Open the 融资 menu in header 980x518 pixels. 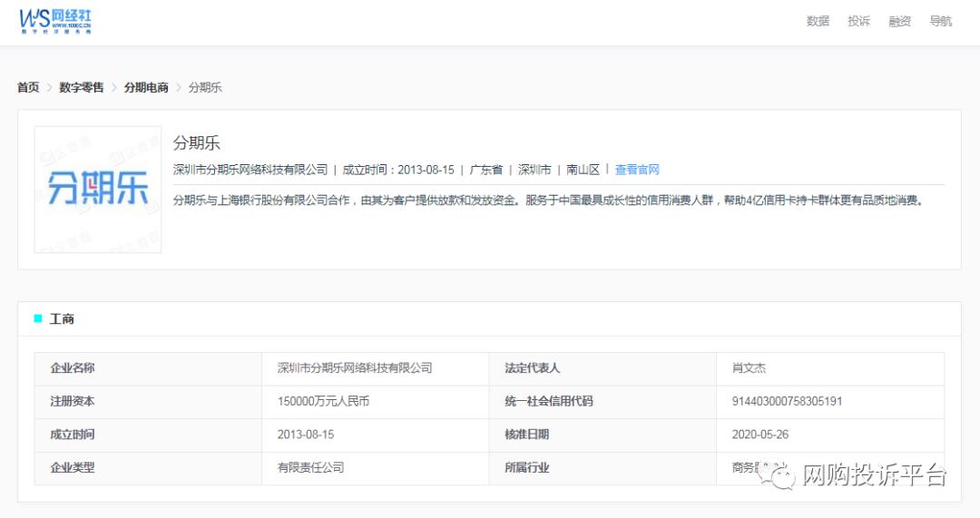click(x=899, y=21)
